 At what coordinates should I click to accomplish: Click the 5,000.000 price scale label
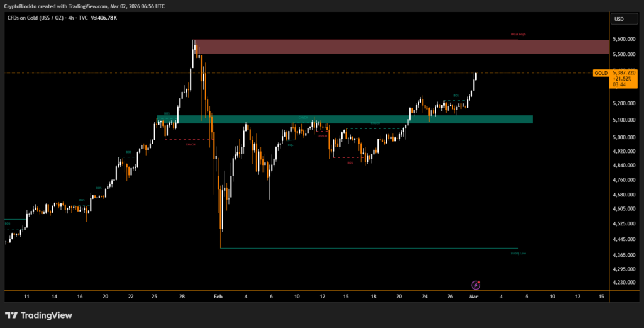coord(623,137)
